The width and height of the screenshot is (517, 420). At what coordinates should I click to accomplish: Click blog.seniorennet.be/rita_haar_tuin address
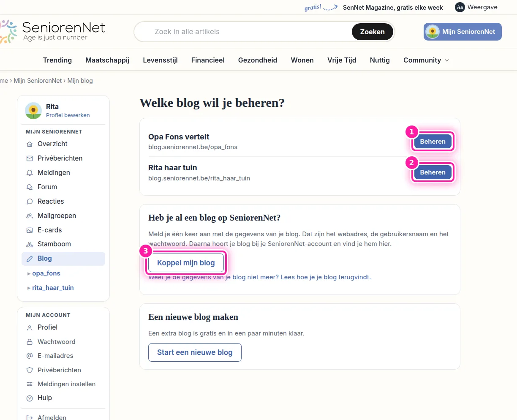point(199,178)
